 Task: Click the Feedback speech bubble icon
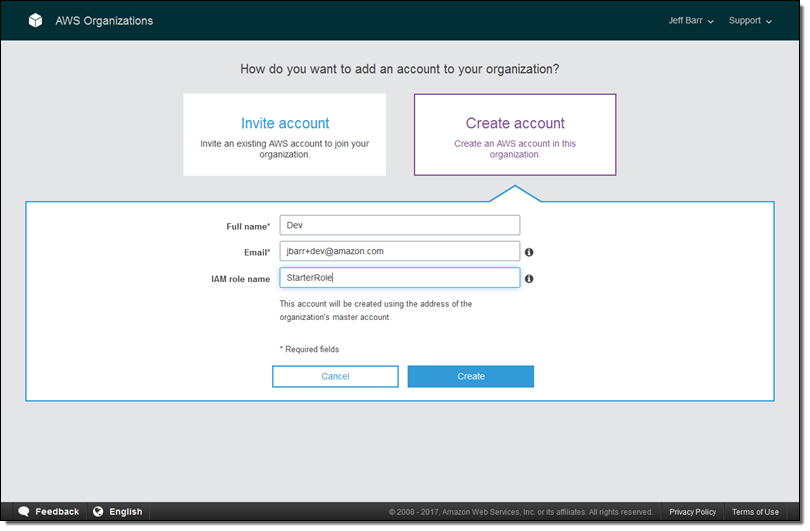pyautogui.click(x=24, y=511)
